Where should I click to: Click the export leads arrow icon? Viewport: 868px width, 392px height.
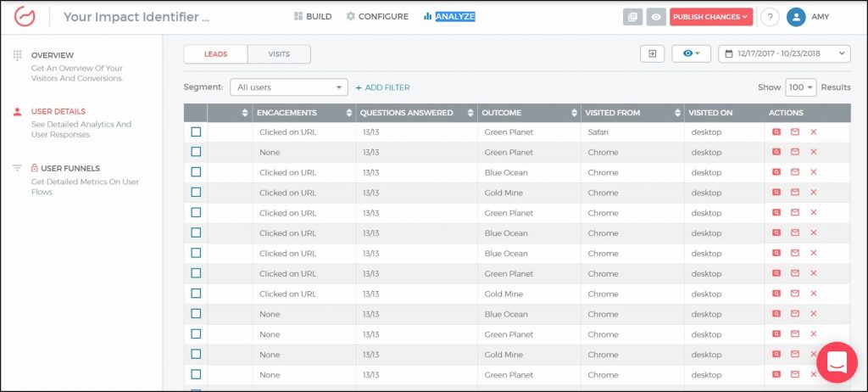coord(652,54)
